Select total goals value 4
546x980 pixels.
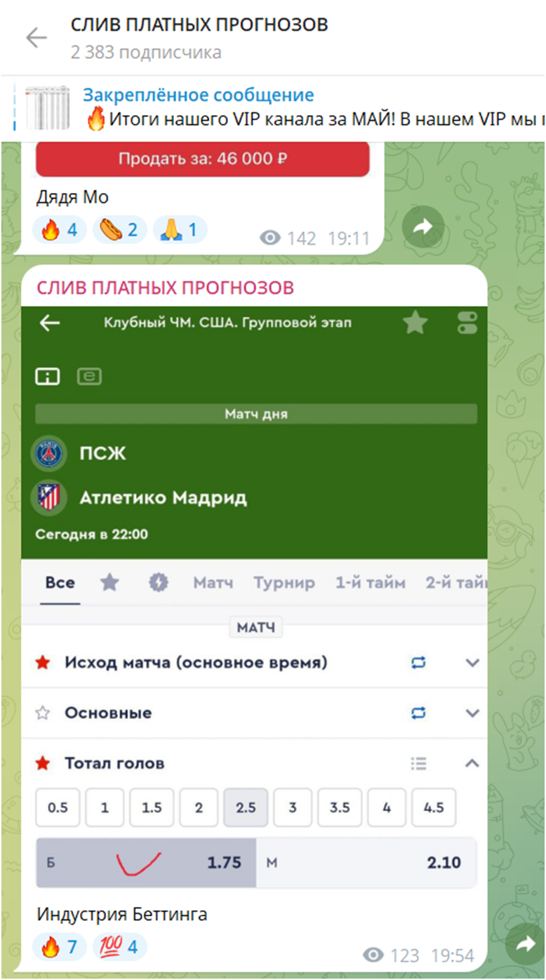pyautogui.click(x=387, y=807)
